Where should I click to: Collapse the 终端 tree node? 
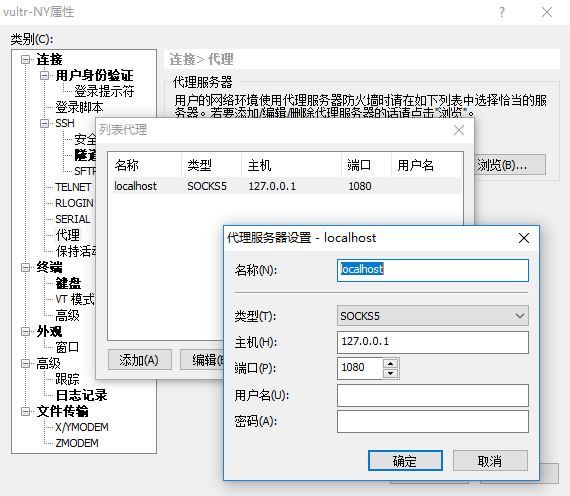tap(25, 267)
